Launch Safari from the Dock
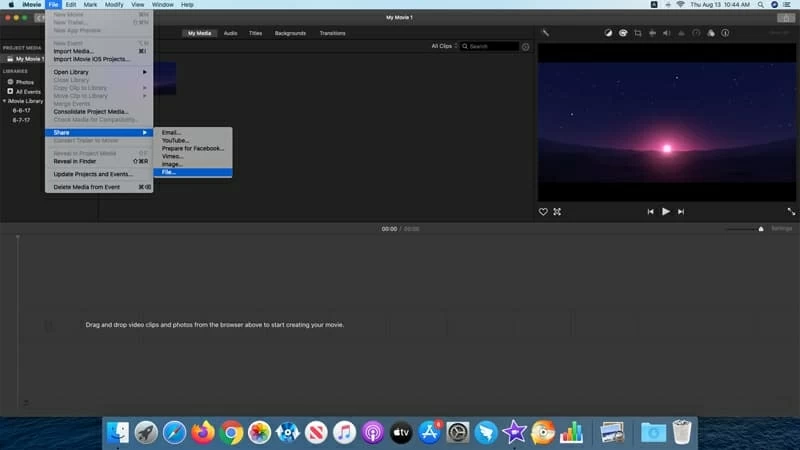Viewport: 800px width, 450px height. (x=175, y=432)
